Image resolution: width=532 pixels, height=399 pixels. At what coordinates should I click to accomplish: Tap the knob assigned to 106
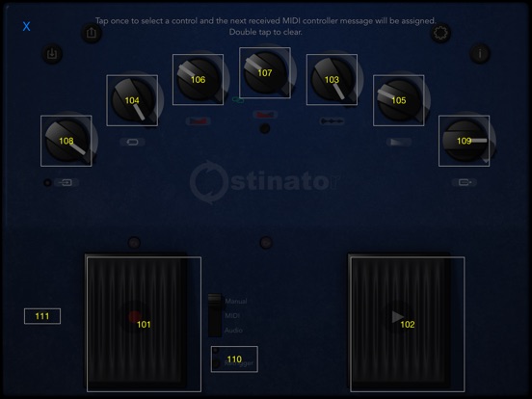click(198, 79)
